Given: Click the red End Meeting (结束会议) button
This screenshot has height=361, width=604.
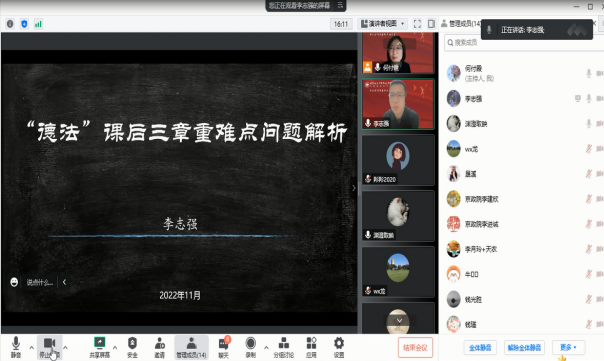Looking at the screenshot, I should click(415, 348).
